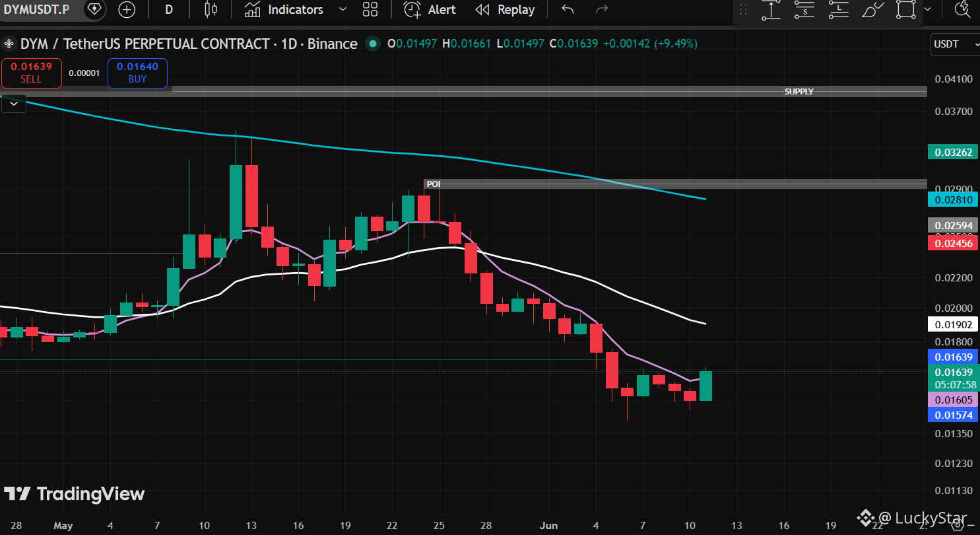Screen dimensions: 980x535
Task: Select the long position tool
Action: click(x=839, y=9)
